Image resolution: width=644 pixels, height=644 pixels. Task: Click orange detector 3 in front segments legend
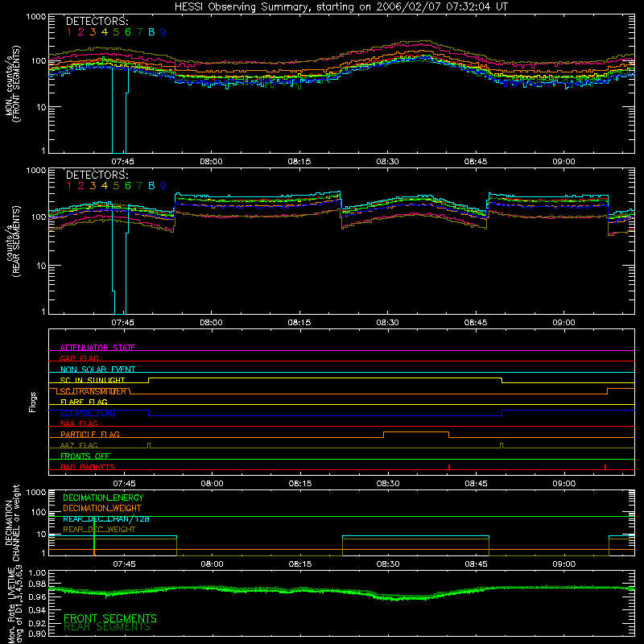(93, 32)
